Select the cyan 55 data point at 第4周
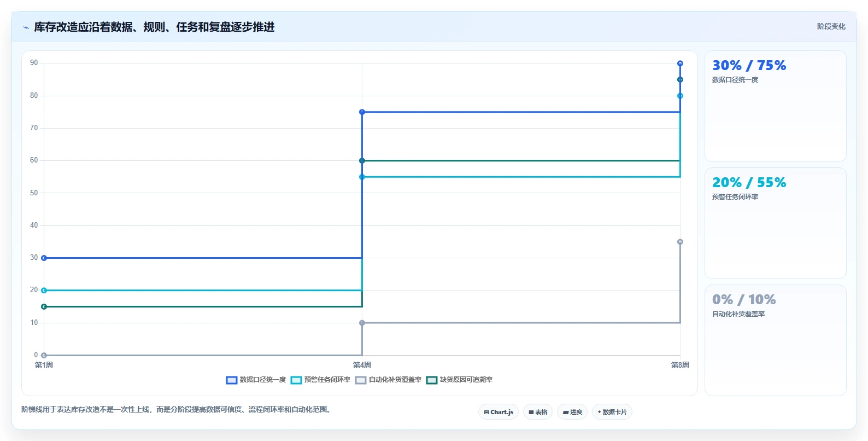This screenshot has width=868, height=441. click(362, 177)
